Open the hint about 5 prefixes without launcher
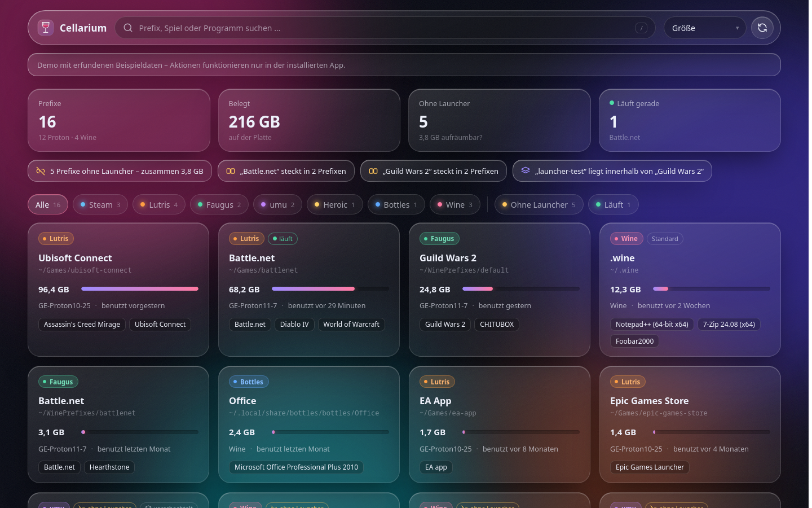Viewport: 812px width, 508px height. click(120, 171)
